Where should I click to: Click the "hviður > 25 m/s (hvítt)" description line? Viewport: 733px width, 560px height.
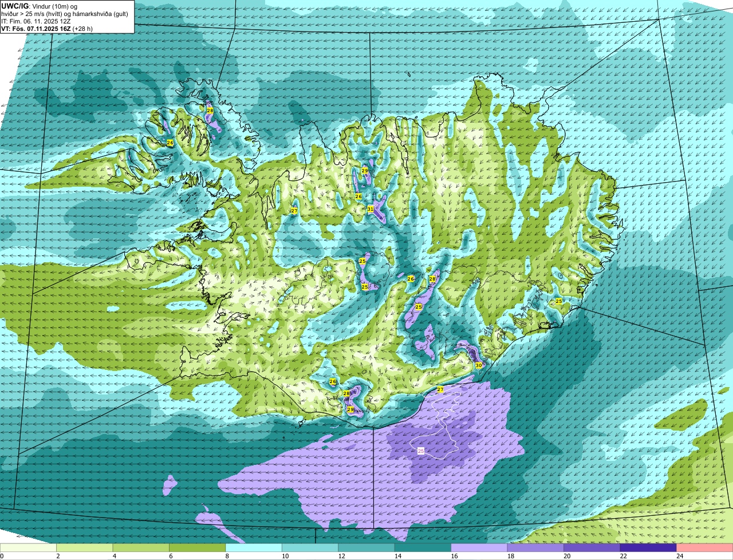(64, 13)
